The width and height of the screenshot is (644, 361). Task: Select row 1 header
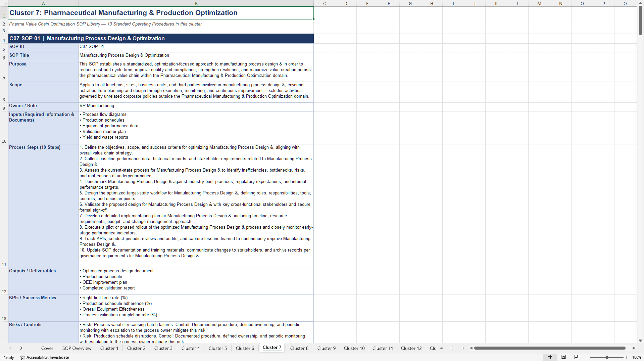4,13
